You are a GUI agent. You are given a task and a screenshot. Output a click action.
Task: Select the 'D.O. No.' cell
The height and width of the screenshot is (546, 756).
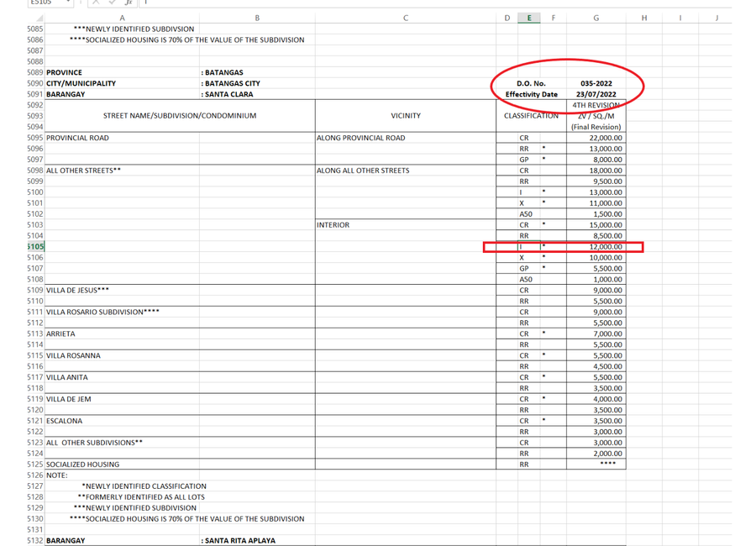[x=531, y=83]
